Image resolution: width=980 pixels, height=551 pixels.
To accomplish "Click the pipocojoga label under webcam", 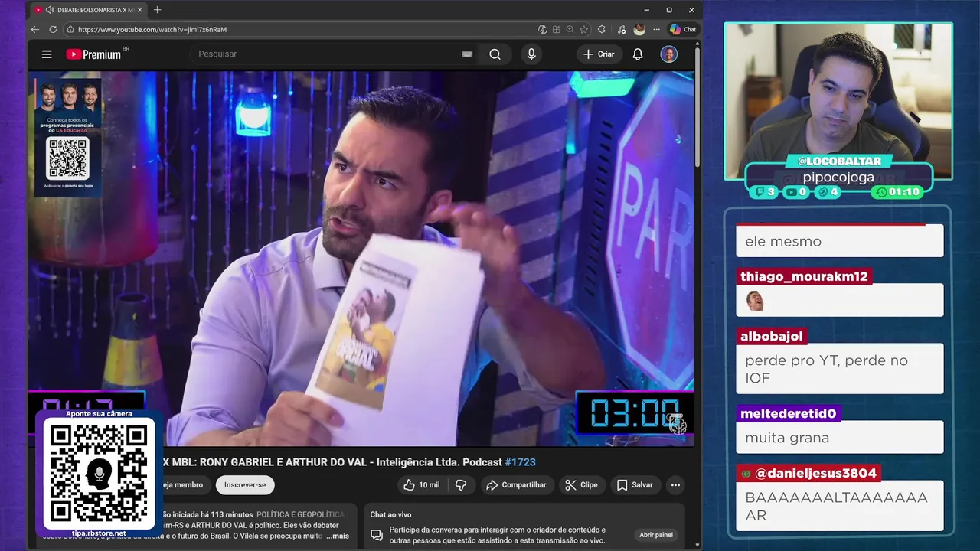I will point(838,178).
